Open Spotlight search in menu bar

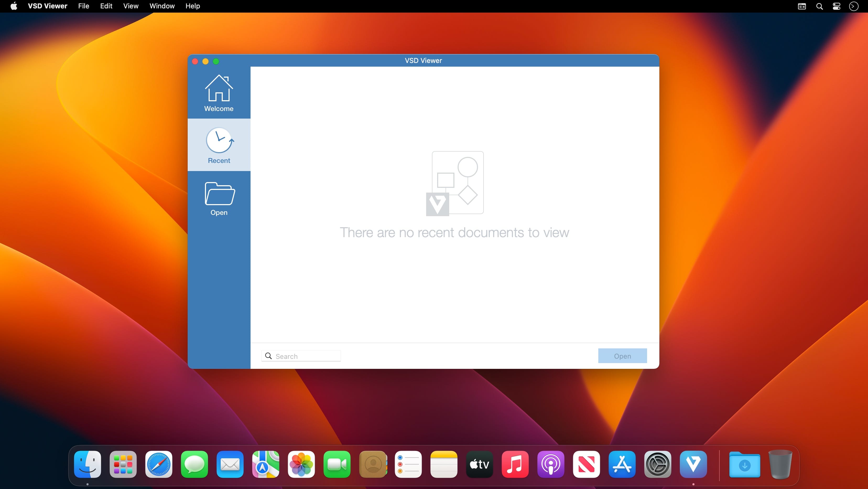(820, 6)
